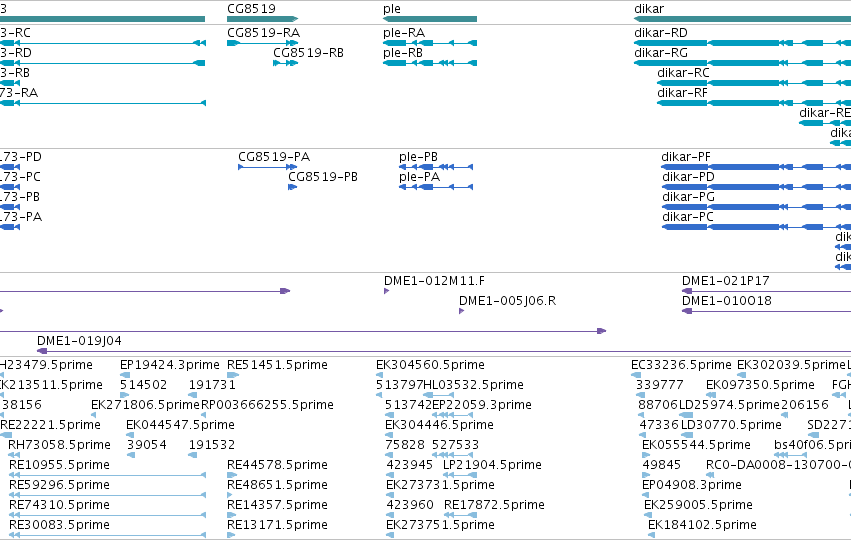Open the EK304560.5prime EST label
The height and width of the screenshot is (540, 851).
(x=430, y=365)
